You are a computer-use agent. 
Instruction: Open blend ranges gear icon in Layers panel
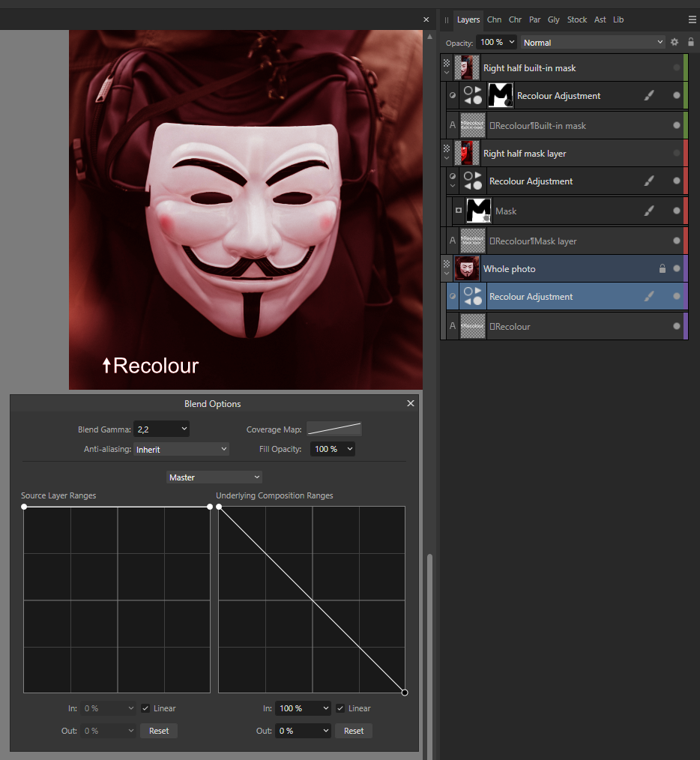(x=675, y=42)
